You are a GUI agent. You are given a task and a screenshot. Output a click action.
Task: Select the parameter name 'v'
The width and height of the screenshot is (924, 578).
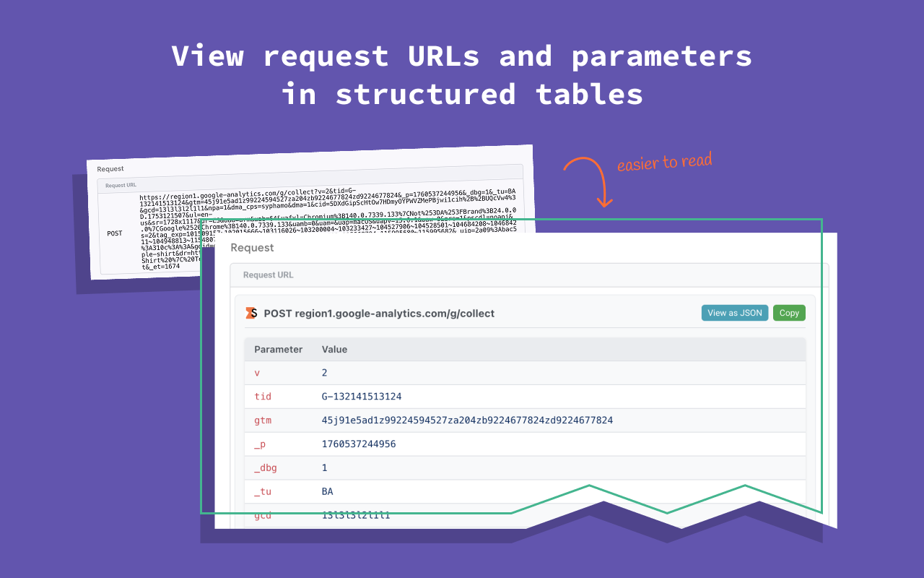pos(257,373)
